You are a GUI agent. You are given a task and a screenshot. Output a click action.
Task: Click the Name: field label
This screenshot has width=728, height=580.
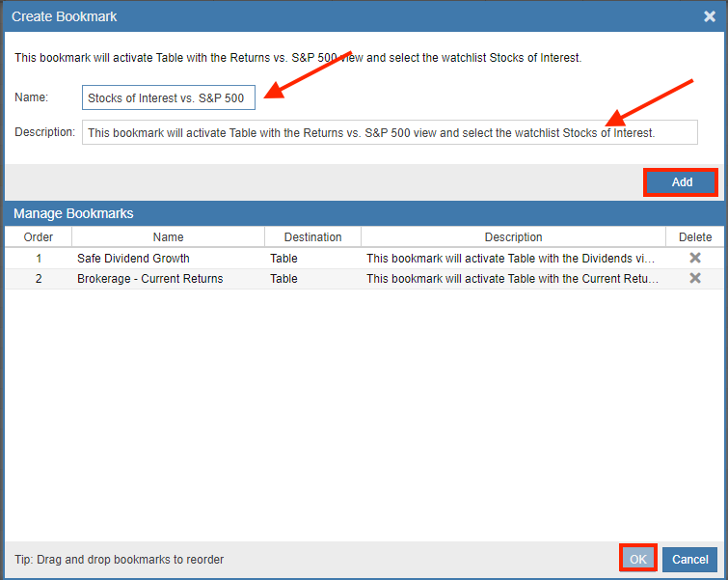32,97
